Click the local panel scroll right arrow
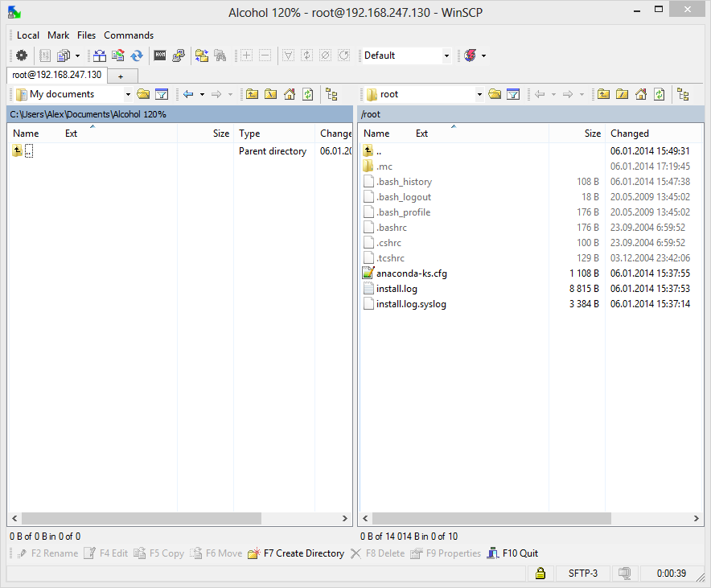This screenshot has width=711, height=588. coord(344,518)
